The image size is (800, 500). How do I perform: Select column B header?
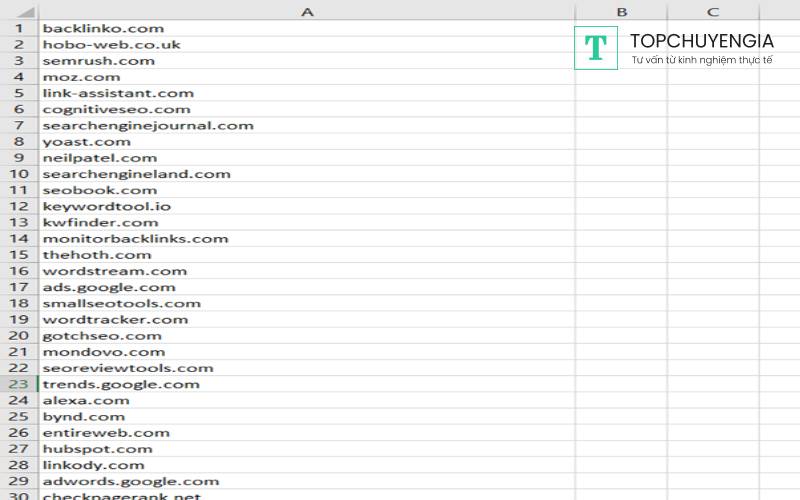(x=621, y=11)
